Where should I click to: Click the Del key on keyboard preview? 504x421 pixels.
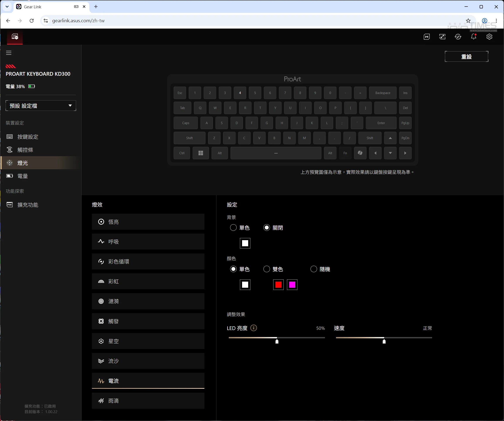coord(405,108)
